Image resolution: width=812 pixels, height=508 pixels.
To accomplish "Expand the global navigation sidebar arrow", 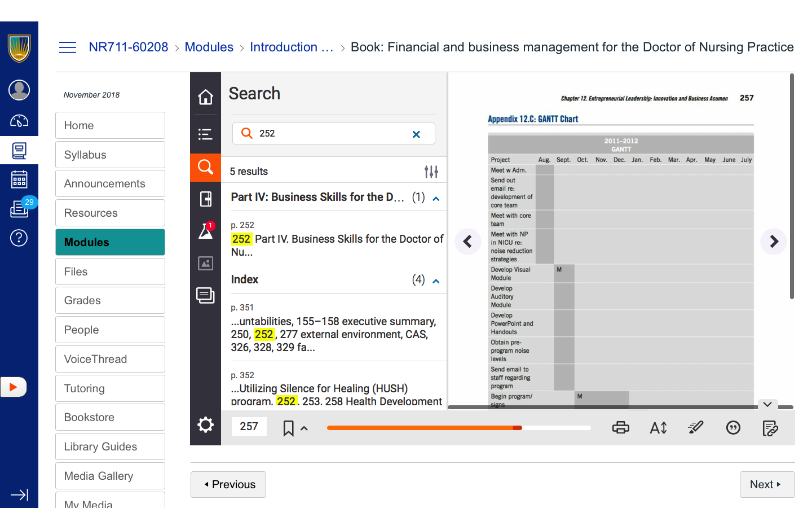I will (x=19, y=495).
